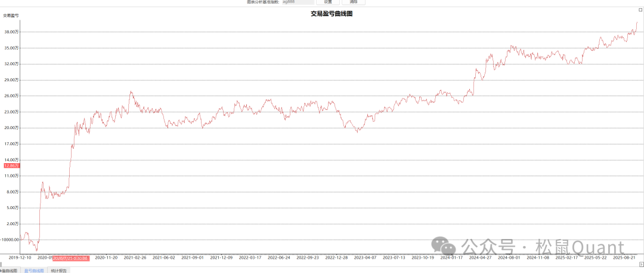Click the 交易盈亏曲线图 chart title
Screen dimensions: 644x273
coord(332,13)
